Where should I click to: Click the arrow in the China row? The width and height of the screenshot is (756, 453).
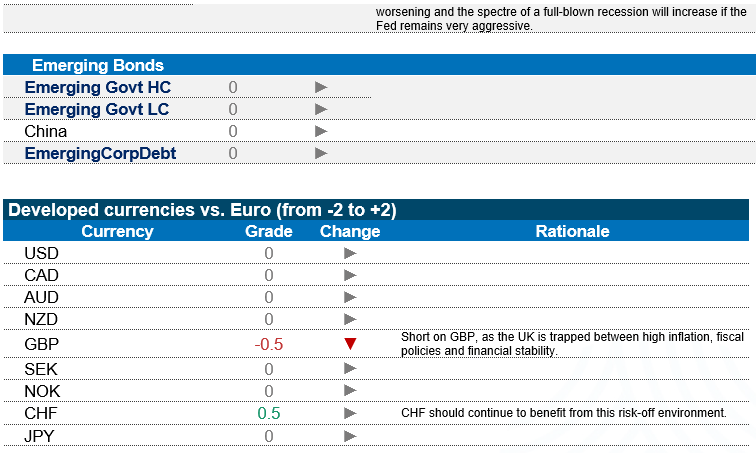tap(321, 131)
